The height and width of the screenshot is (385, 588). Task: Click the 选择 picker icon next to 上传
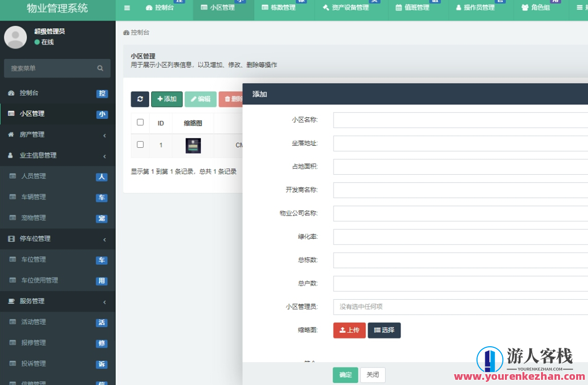(377, 330)
